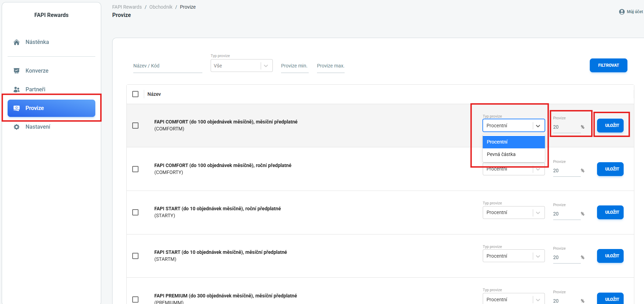Go to FAPI Rewards breadcrumb link
This screenshot has width=644, height=304.
click(x=127, y=7)
